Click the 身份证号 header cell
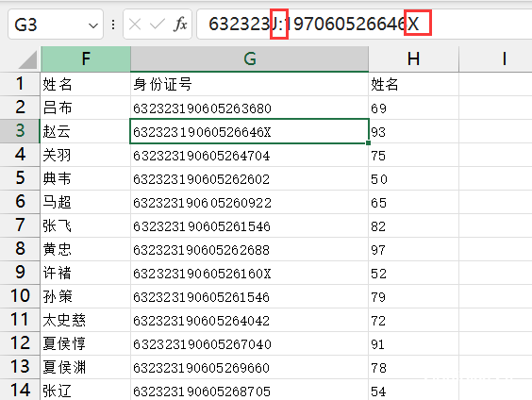The height and width of the screenshot is (400, 532). (249, 84)
